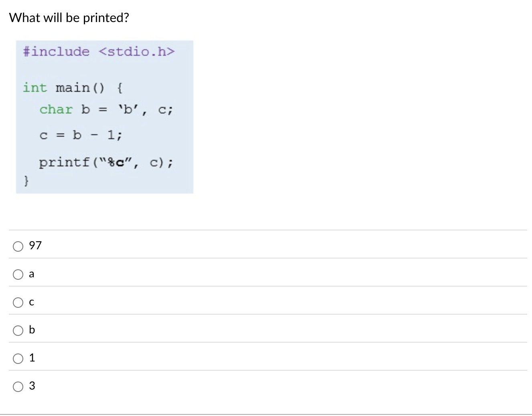Click the answer label text 97
532x416 pixels.
click(x=35, y=245)
